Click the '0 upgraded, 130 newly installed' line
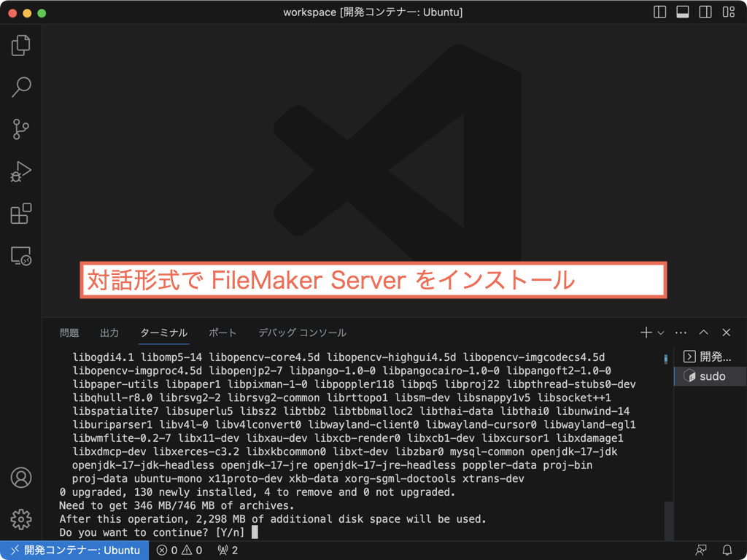Viewport: 747px width, 560px height. pyautogui.click(x=258, y=492)
